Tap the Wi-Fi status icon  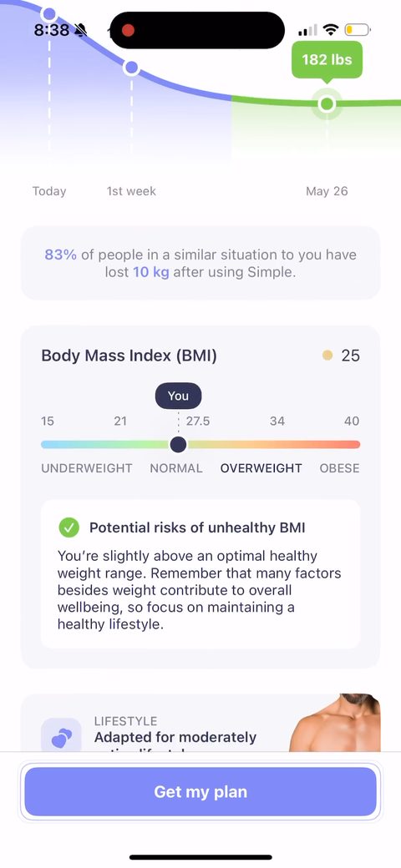331,29
